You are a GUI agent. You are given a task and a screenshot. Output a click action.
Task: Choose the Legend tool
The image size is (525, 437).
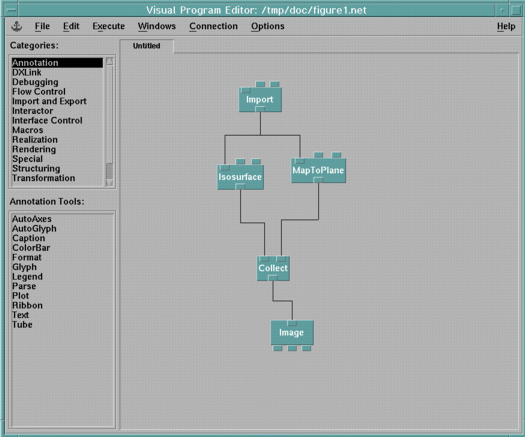click(x=27, y=277)
